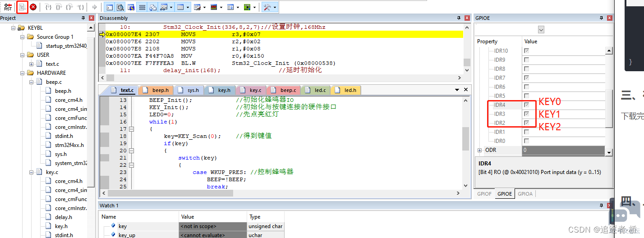Toggle the Call Stack Window icon
The image size is (644, 238).
[x=152, y=7]
